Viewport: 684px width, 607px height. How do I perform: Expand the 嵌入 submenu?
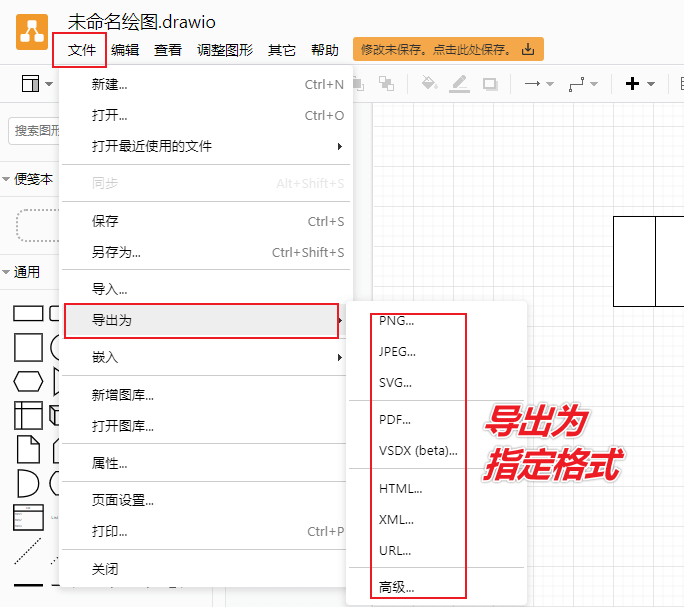tap(206, 357)
